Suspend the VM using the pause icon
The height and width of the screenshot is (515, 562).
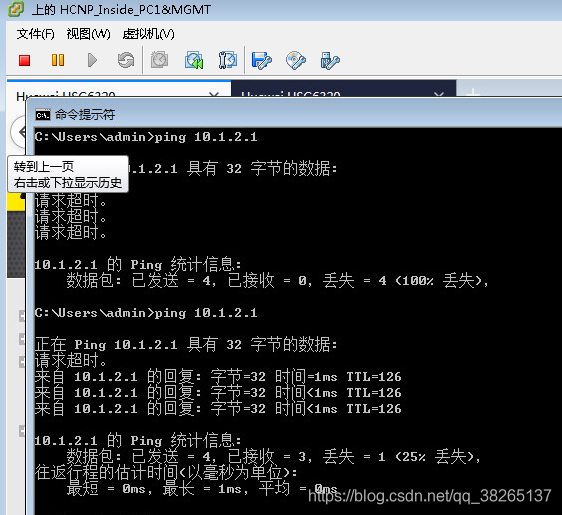(58, 60)
